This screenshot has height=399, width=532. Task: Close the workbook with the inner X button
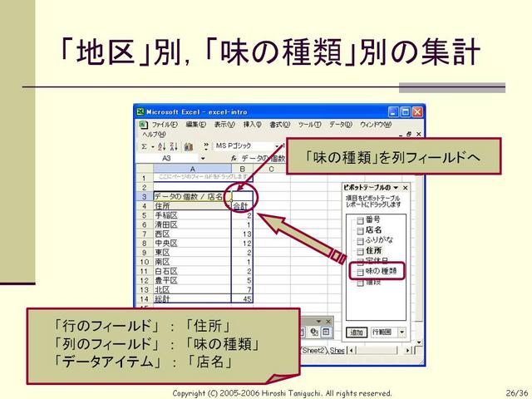[x=419, y=135]
